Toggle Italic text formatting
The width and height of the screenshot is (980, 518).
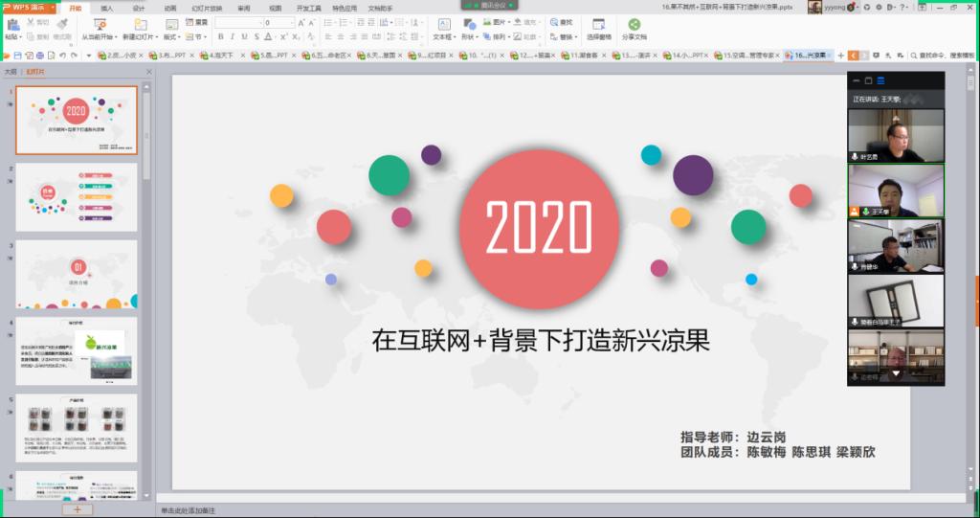pos(233,37)
